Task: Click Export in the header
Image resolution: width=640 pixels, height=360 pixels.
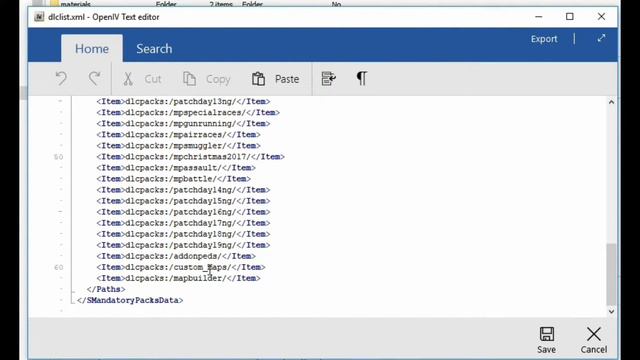Action: pyautogui.click(x=544, y=39)
